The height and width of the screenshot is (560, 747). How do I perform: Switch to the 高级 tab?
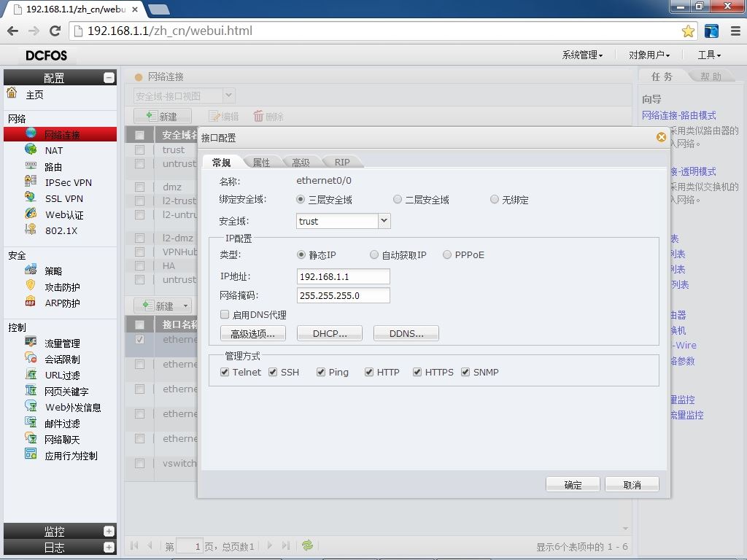tap(301, 163)
